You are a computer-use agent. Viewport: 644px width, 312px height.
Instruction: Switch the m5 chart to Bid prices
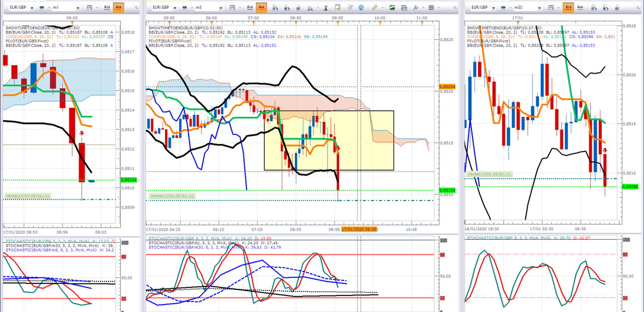250,8
